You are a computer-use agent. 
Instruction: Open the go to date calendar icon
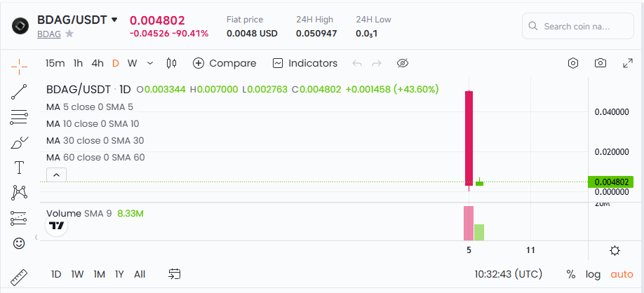[x=175, y=274]
